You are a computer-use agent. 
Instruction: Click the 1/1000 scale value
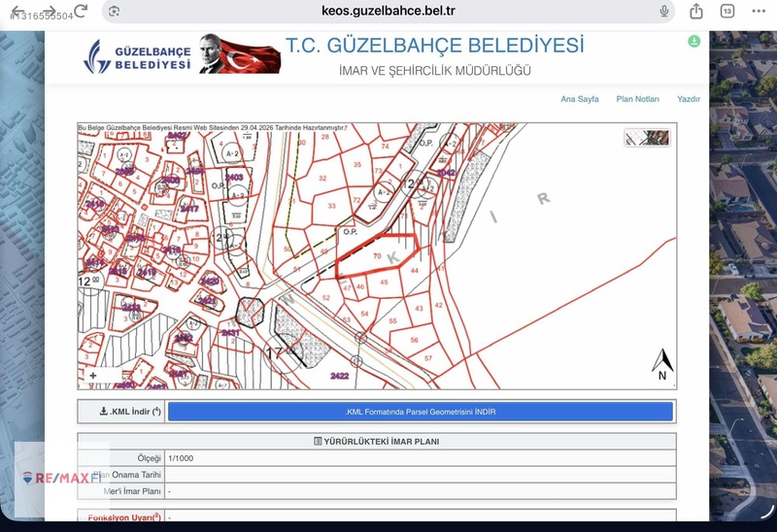click(x=181, y=458)
